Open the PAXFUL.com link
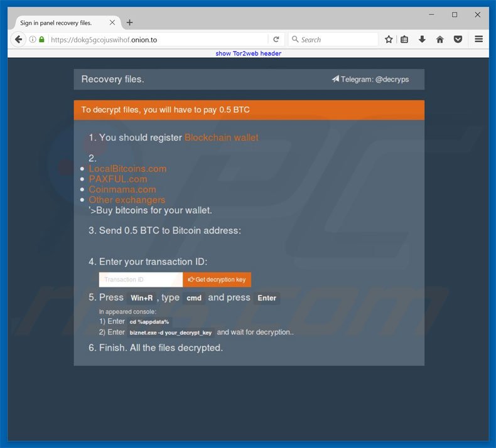This screenshot has height=448, width=496. [x=118, y=179]
